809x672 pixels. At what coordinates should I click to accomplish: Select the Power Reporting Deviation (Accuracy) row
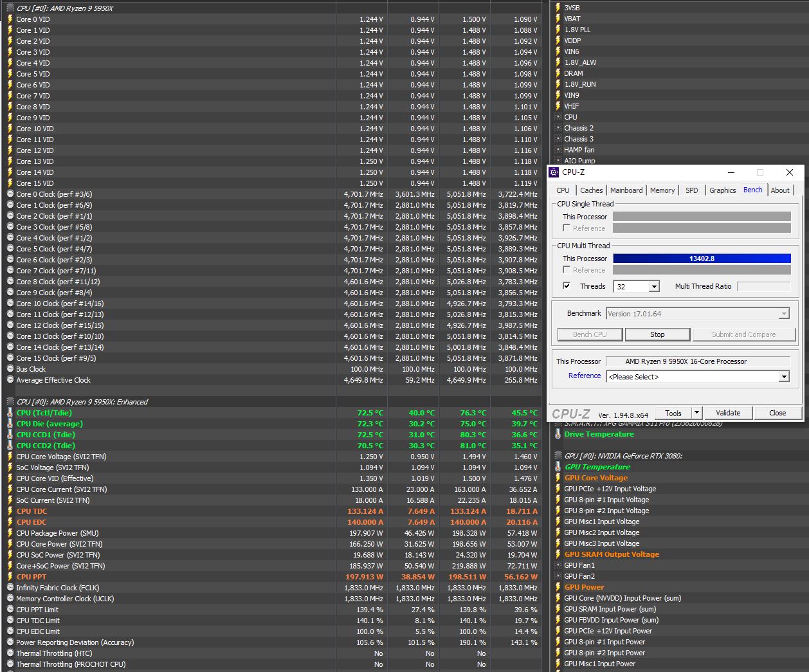point(273,642)
